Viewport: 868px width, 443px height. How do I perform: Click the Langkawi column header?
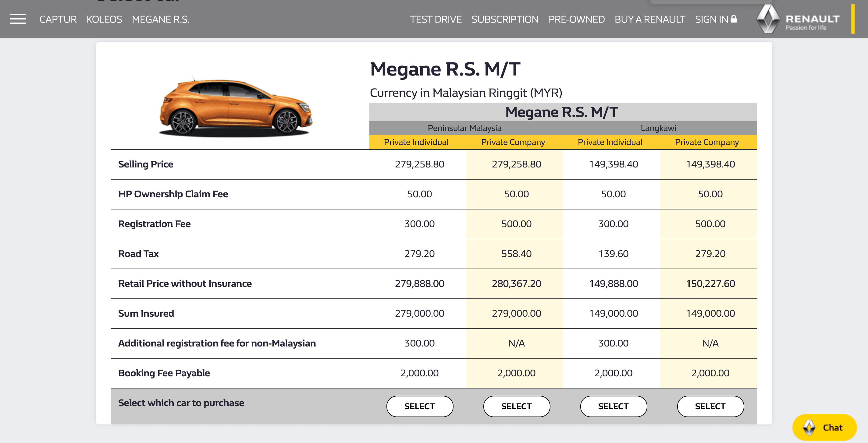pos(658,128)
